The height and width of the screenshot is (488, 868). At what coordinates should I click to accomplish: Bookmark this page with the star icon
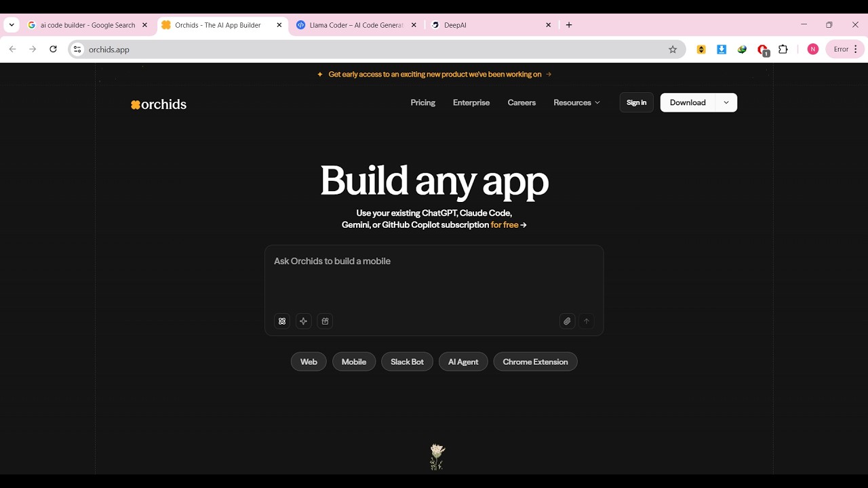coord(673,49)
